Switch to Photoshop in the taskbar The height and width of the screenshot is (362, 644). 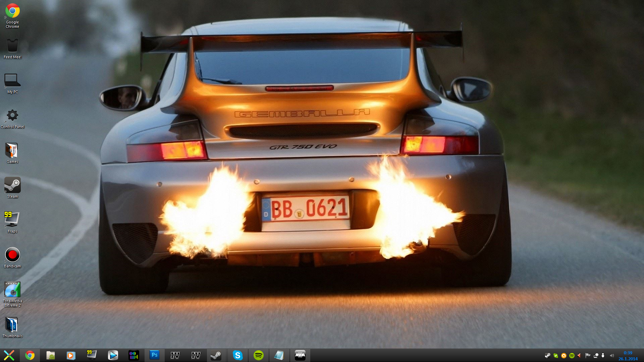coord(154,355)
